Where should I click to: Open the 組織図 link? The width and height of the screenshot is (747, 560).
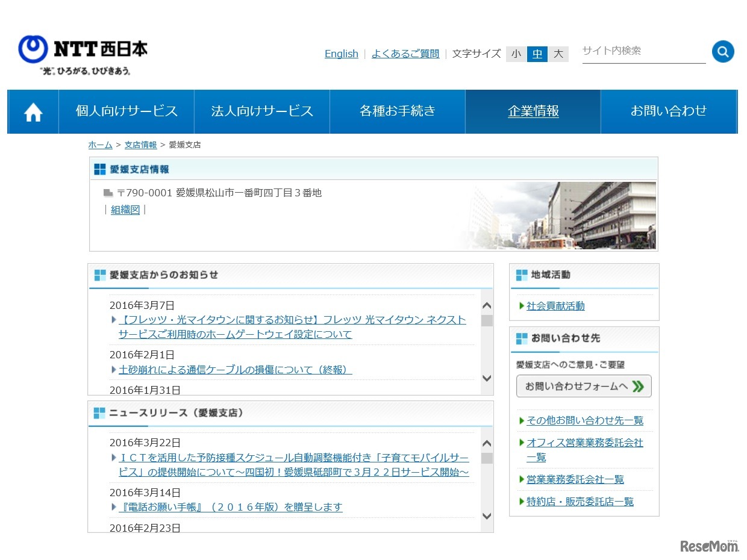click(x=125, y=209)
